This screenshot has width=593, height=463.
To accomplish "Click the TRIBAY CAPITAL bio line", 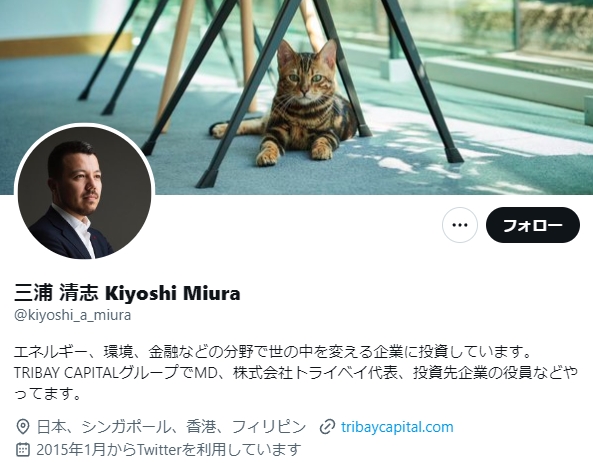I will pos(296,373).
